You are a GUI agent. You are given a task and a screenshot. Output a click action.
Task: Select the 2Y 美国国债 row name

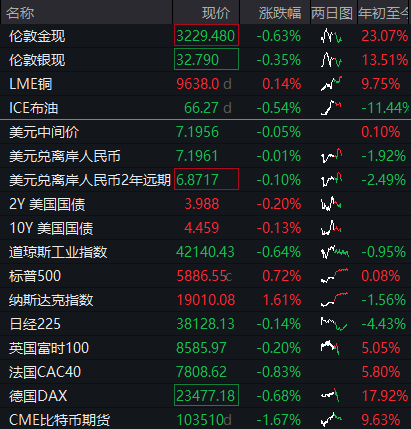pyautogui.click(x=47, y=204)
